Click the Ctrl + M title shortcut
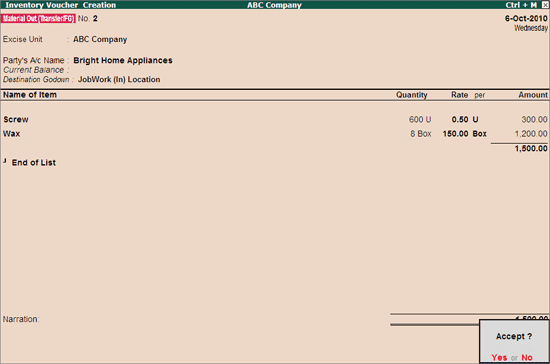 coord(521,5)
